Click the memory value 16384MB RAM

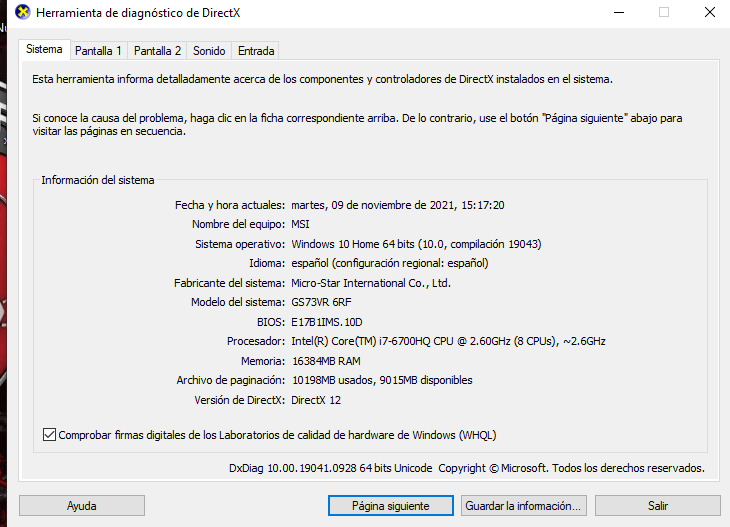click(x=326, y=361)
